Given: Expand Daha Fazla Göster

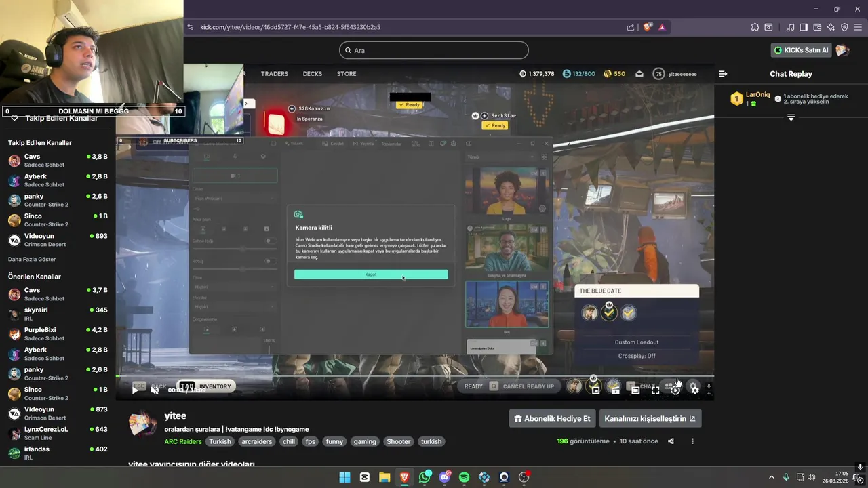Looking at the screenshot, I should tap(32, 259).
